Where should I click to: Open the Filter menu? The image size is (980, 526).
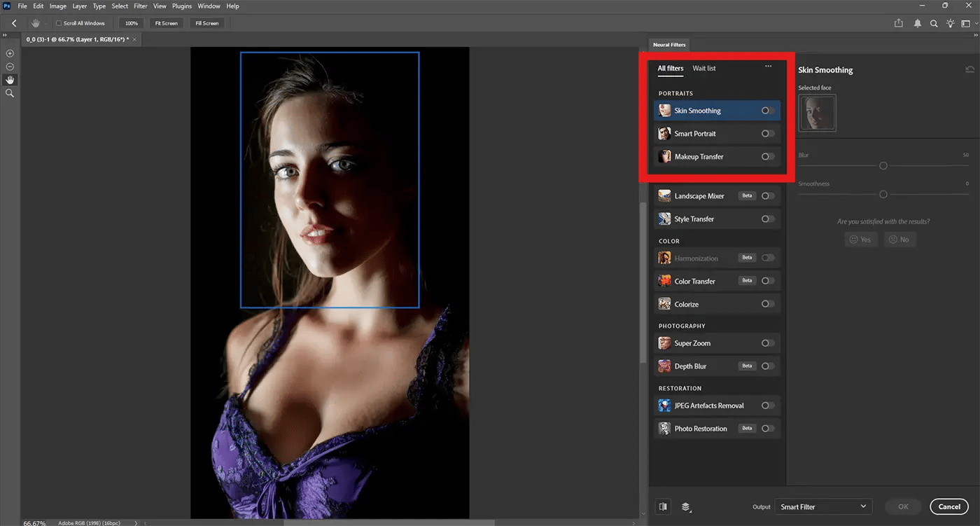point(141,6)
